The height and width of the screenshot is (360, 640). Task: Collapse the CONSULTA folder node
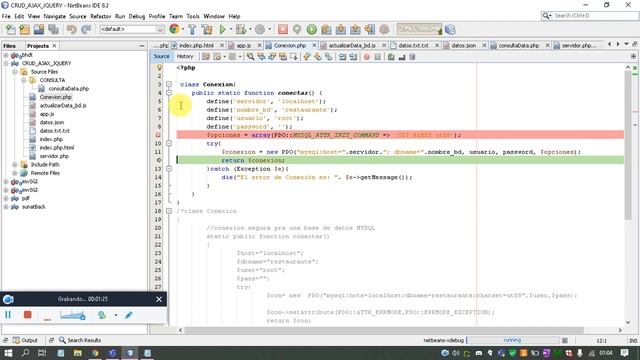click(24, 80)
